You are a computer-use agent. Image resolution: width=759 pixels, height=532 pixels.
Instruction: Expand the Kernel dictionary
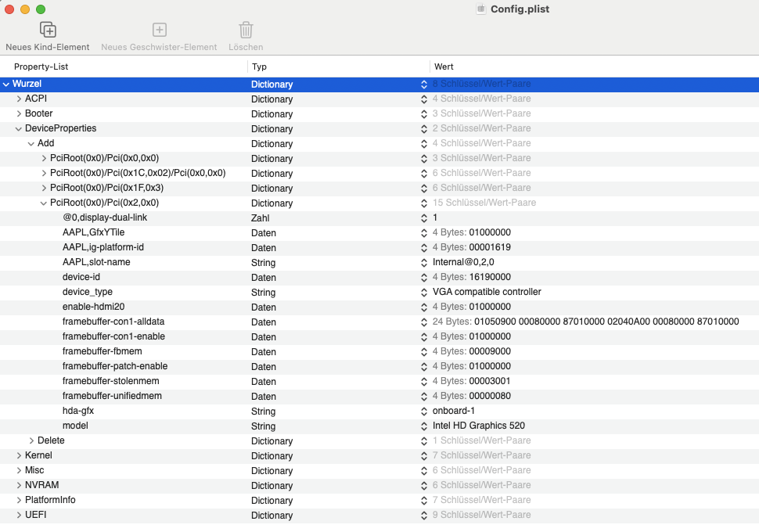(19, 455)
